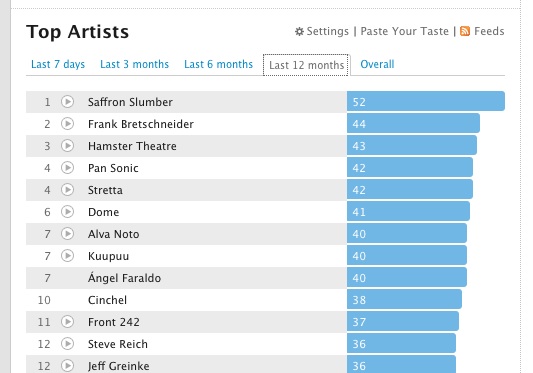Play Front 242 with play icon
Viewport: 533px width, 373px height.
click(x=67, y=322)
